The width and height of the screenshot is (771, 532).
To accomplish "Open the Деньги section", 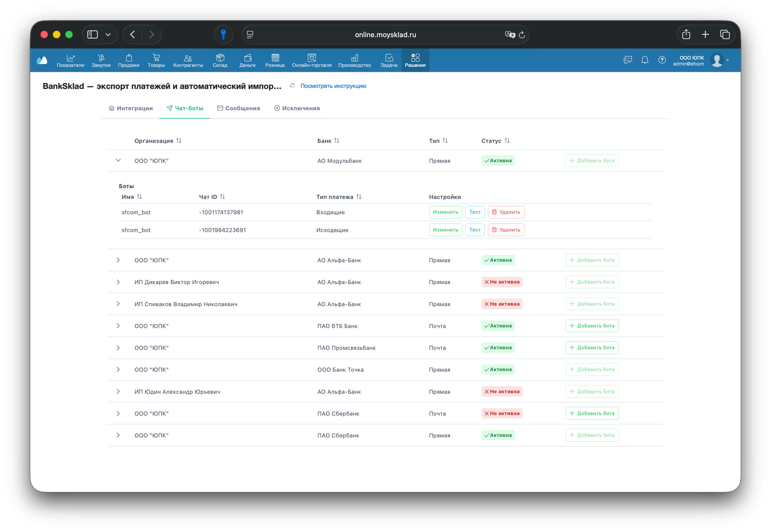I will [247, 61].
